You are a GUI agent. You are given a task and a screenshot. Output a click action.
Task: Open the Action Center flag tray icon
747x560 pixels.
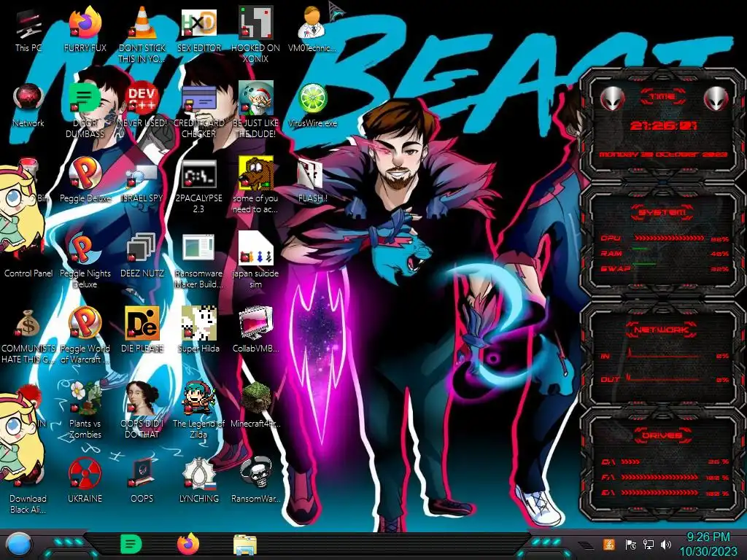tap(630, 544)
